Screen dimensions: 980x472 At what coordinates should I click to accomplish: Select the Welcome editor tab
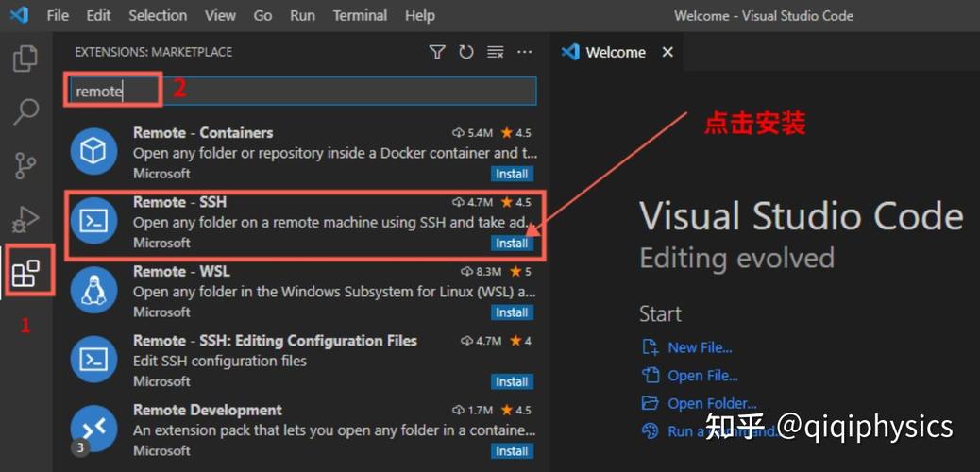(617, 52)
